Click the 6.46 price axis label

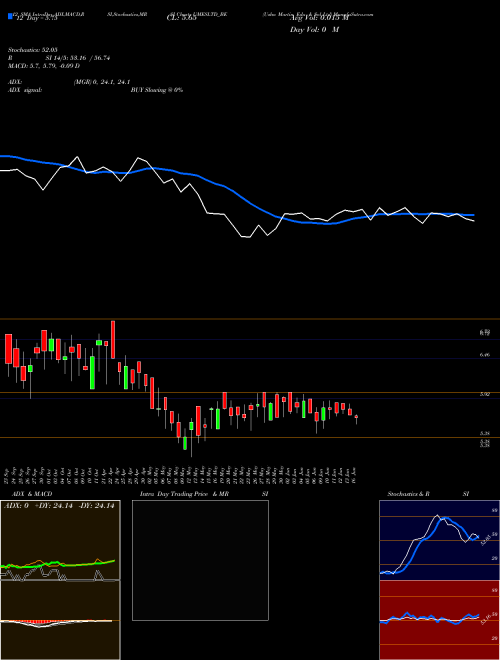point(485,355)
